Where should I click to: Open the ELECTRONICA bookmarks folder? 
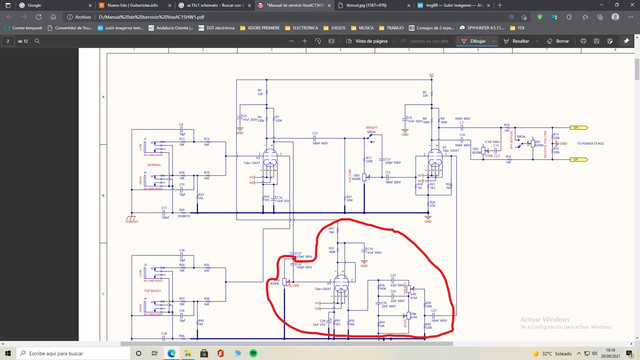[302, 28]
